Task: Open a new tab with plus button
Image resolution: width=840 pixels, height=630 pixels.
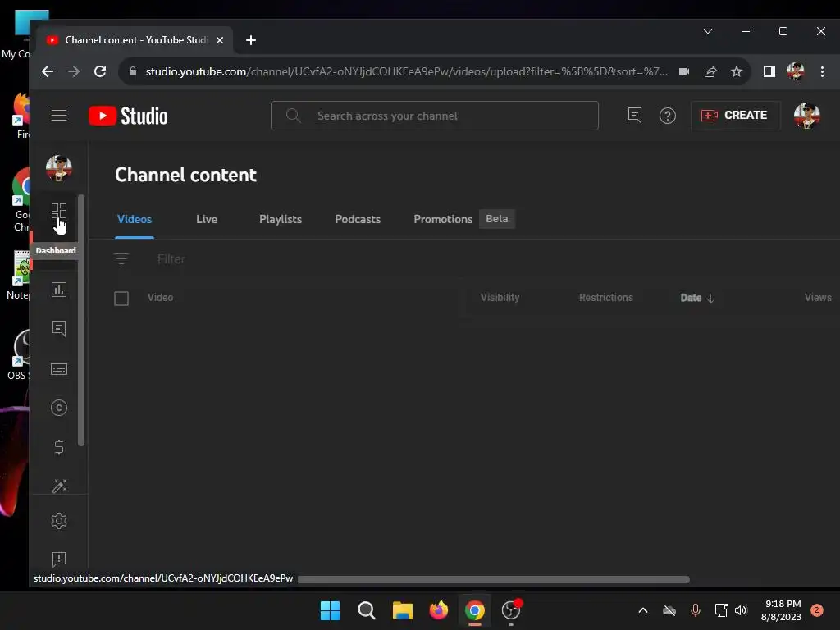Action: [x=251, y=40]
